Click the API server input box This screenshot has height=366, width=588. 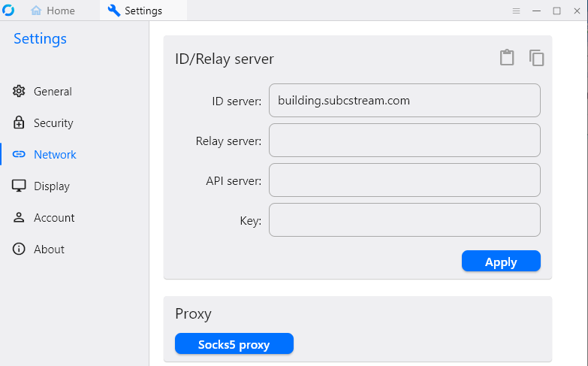[404, 180]
